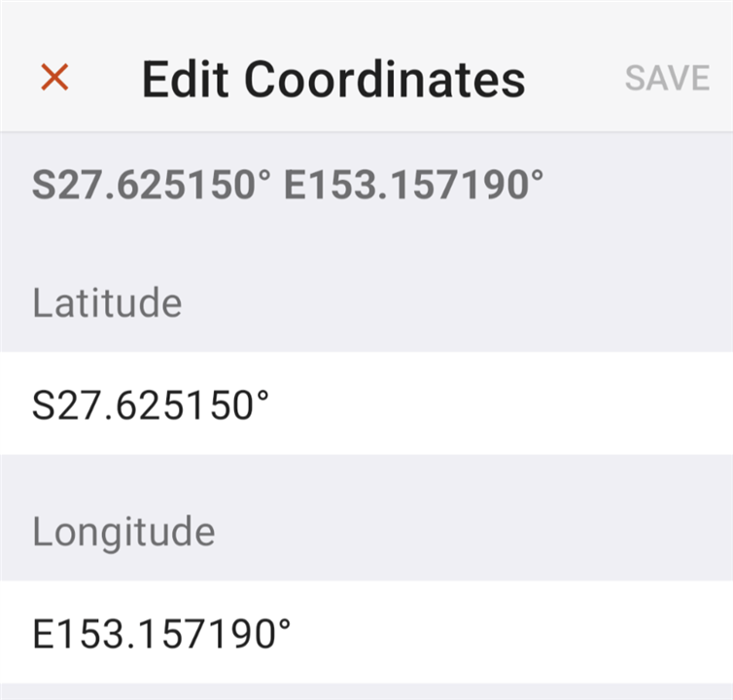
Task: Click the Latitude input field S27.625150°
Action: pyautogui.click(x=366, y=403)
